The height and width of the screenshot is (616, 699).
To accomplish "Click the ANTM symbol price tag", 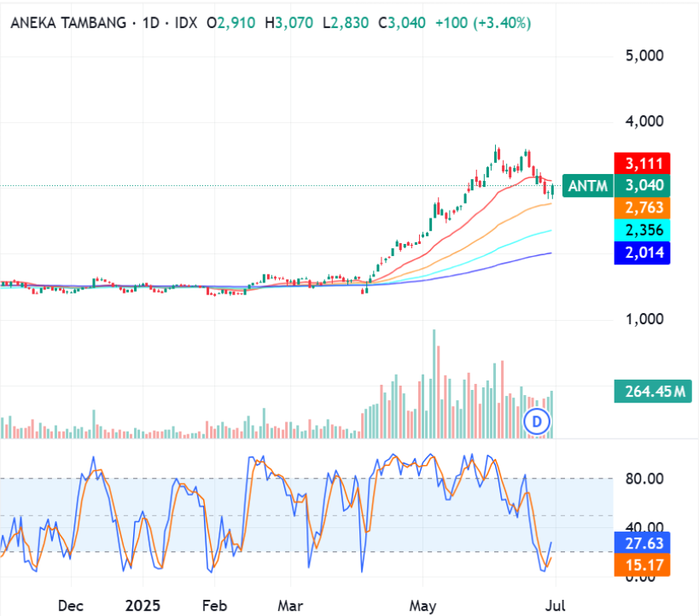I will [x=588, y=185].
